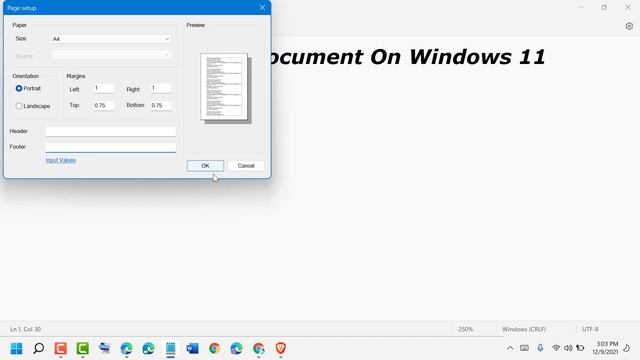Screen dimensions: 640x360
Task: Open Notepad settings gear icon
Action: tap(629, 26)
